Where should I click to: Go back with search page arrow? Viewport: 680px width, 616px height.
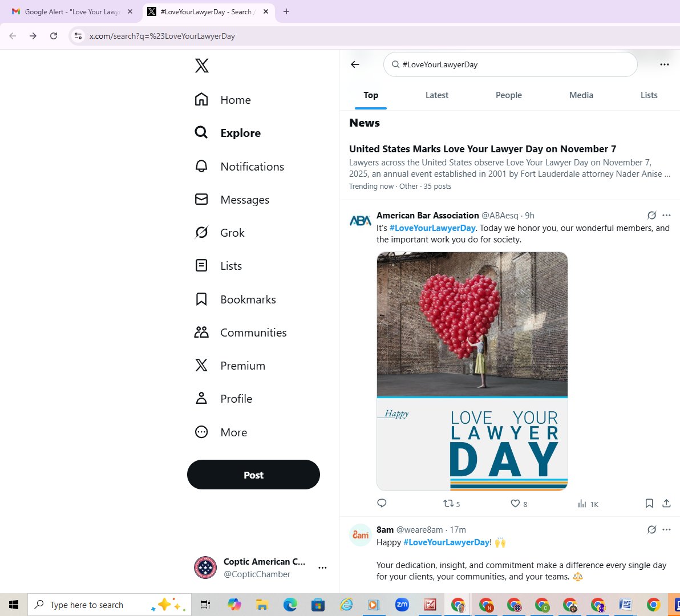point(355,64)
